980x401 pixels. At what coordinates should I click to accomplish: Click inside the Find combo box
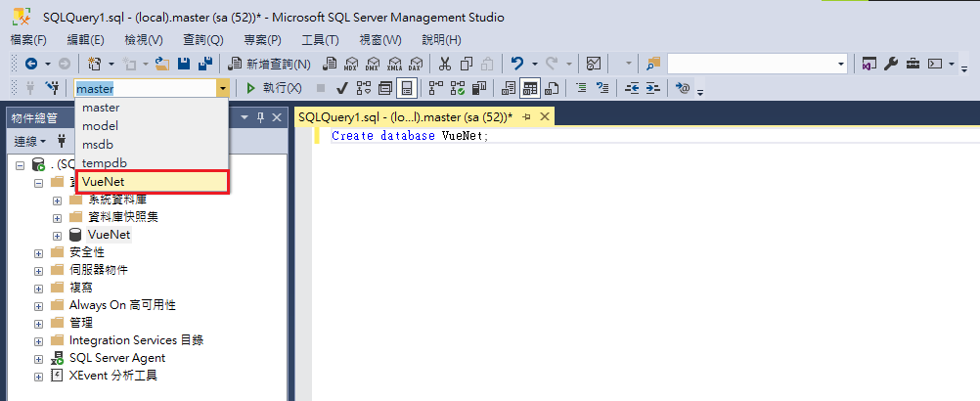tap(751, 64)
